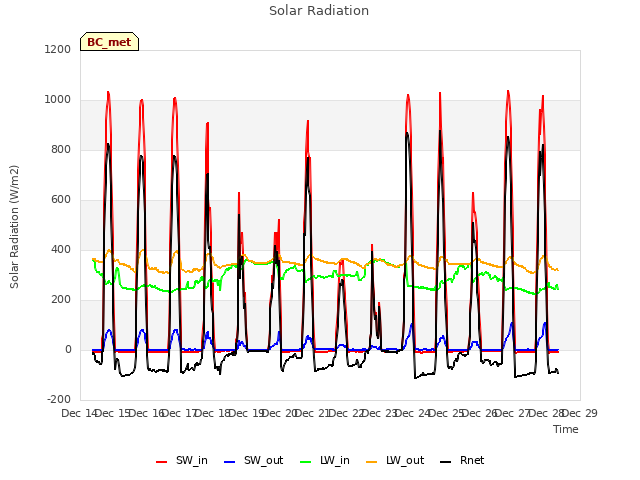The height and width of the screenshot is (480, 640).
Task: Click blue SW_out legend color marker
Action: (230, 462)
